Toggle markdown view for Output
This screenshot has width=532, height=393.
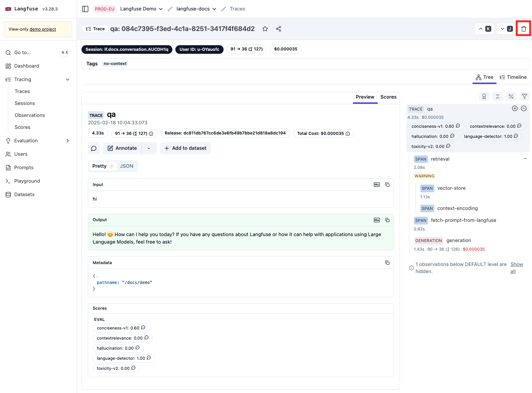pyautogui.click(x=377, y=220)
